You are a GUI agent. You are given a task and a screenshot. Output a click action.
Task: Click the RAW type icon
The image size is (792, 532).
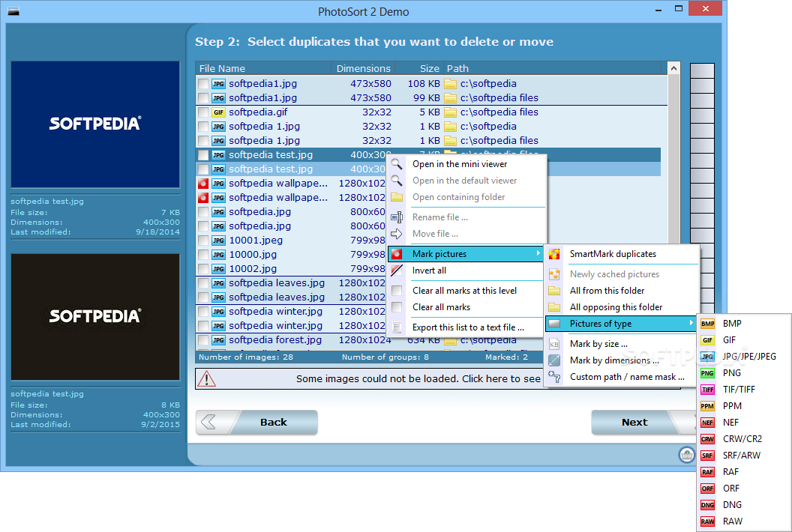point(708,522)
